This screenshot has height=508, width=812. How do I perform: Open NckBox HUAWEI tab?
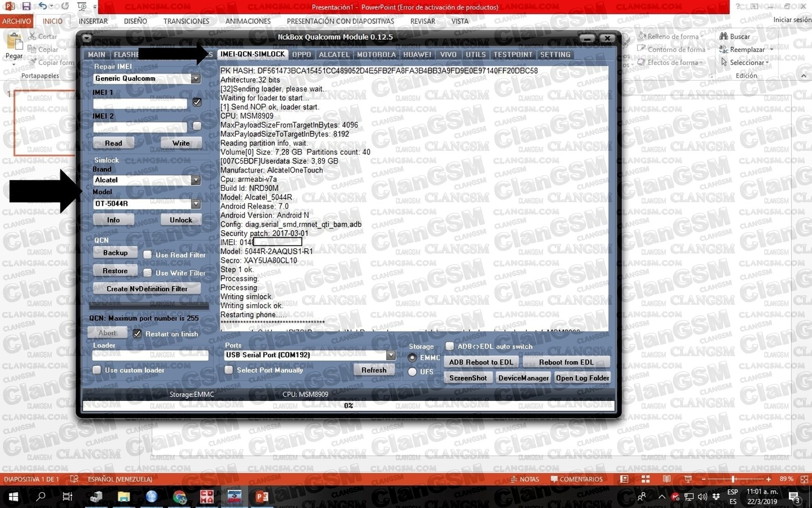(x=417, y=54)
